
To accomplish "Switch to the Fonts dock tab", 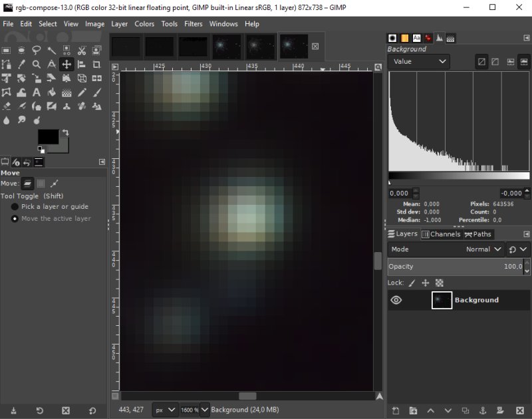I will pos(417,38).
